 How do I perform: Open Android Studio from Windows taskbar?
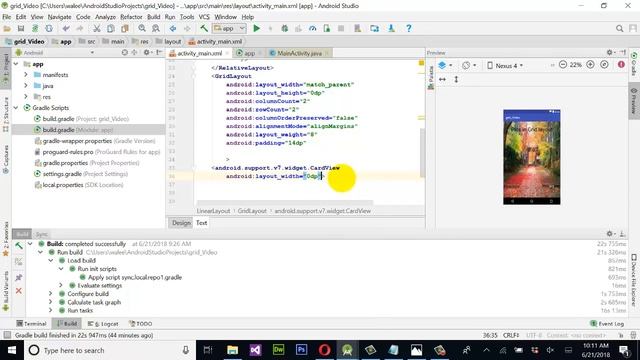(x=347, y=350)
